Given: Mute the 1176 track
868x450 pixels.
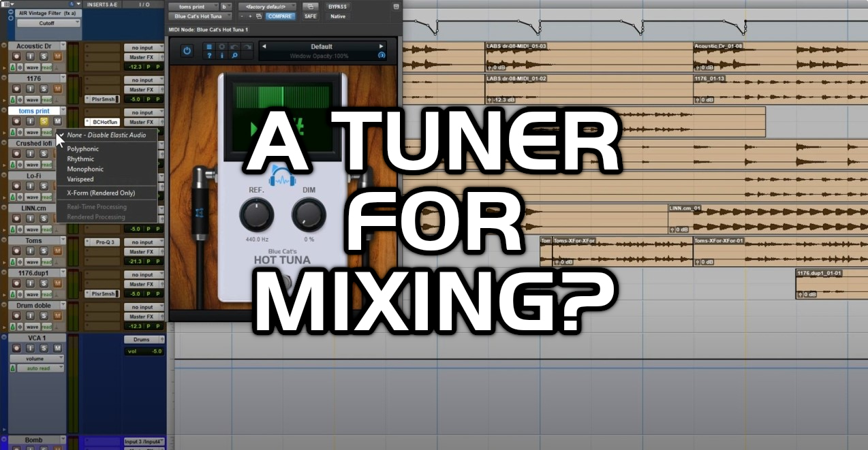Looking at the screenshot, I should (57, 89).
